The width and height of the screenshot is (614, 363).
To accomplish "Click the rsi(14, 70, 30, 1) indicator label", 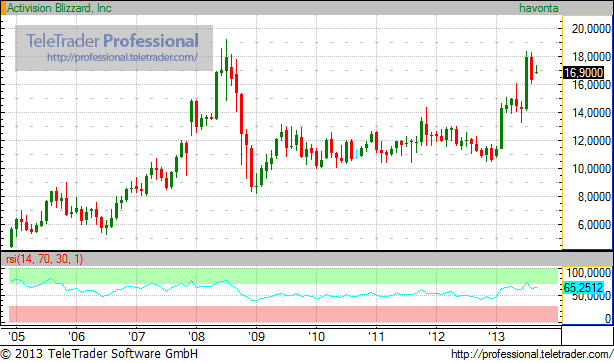I will coord(45,259).
